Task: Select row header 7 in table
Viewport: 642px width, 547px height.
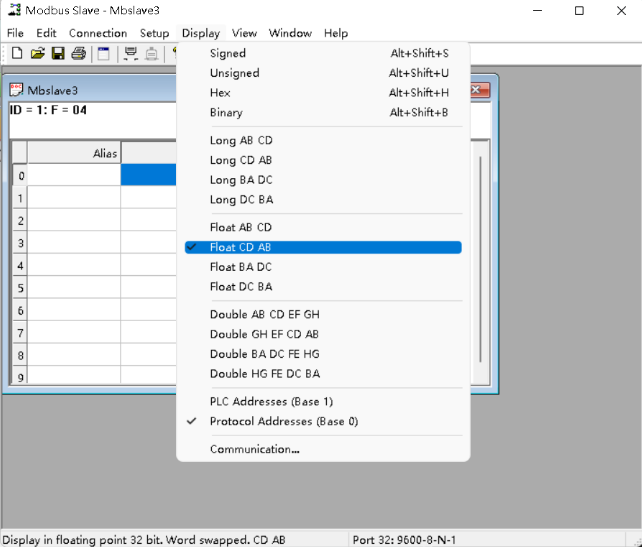Action: (x=20, y=333)
